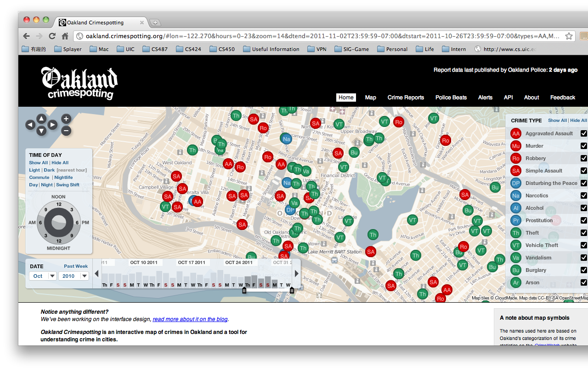Pan the map left with the arrow control

30,125
